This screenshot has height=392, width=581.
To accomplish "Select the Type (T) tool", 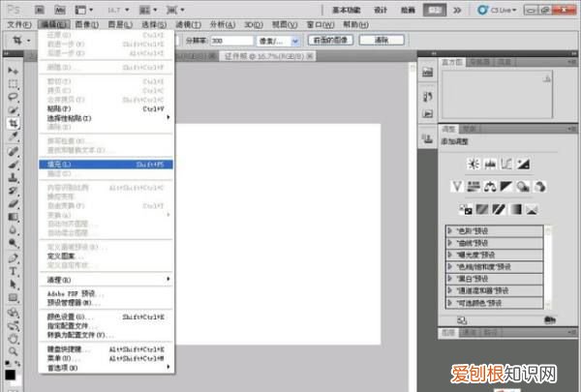I will (14, 272).
